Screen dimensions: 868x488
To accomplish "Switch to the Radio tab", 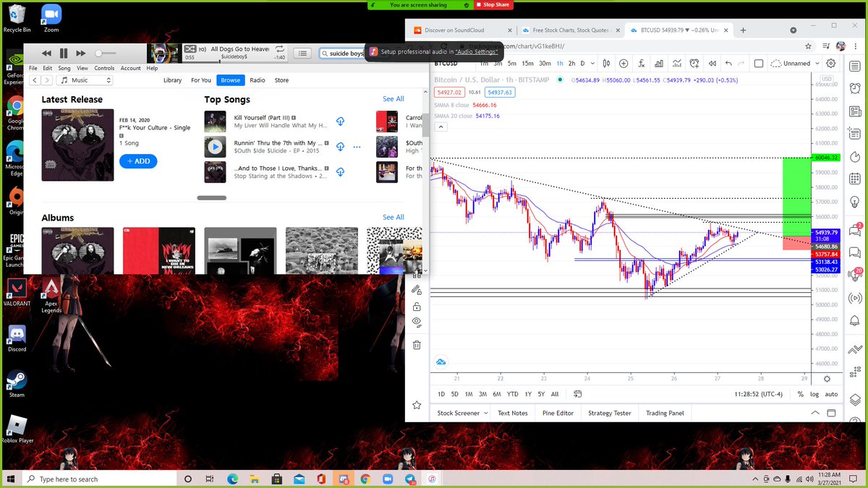I will point(258,80).
